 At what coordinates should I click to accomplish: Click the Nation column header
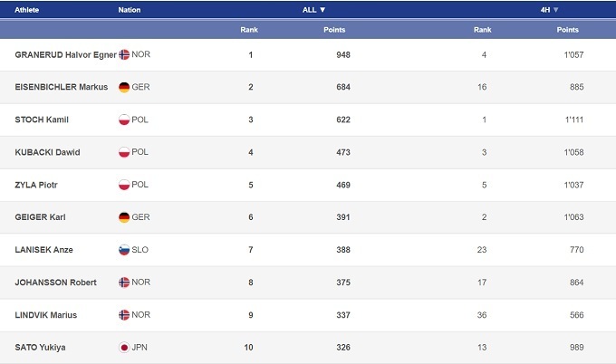click(130, 10)
